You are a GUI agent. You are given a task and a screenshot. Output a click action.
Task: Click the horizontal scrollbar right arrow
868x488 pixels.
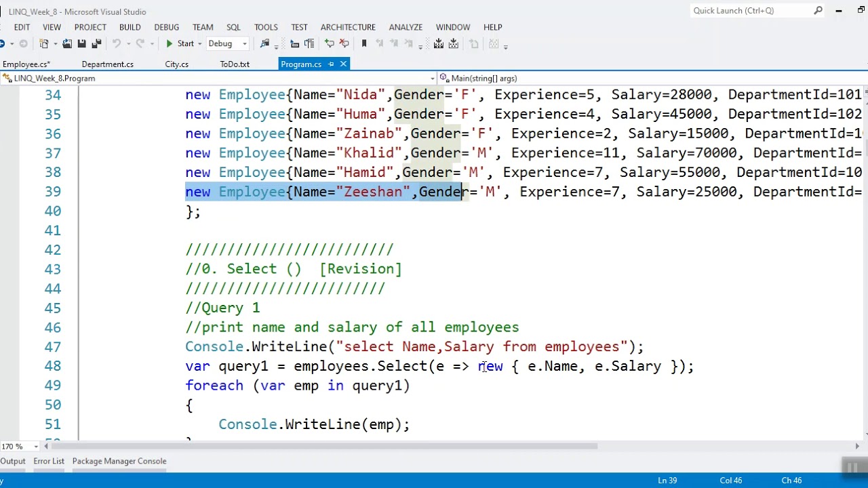[x=857, y=447]
